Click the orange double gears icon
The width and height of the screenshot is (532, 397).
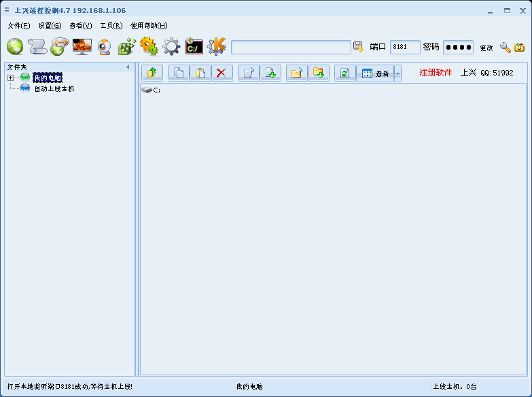pyautogui.click(x=149, y=47)
